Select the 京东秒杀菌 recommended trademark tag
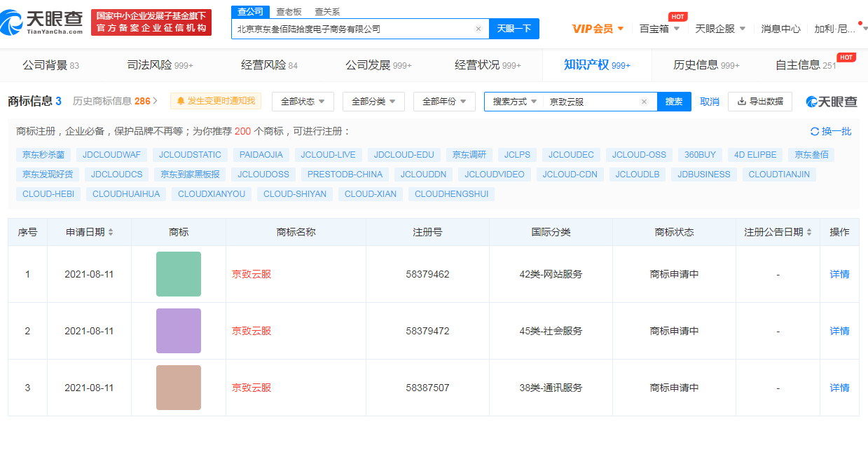The image size is (868, 457). coord(43,155)
